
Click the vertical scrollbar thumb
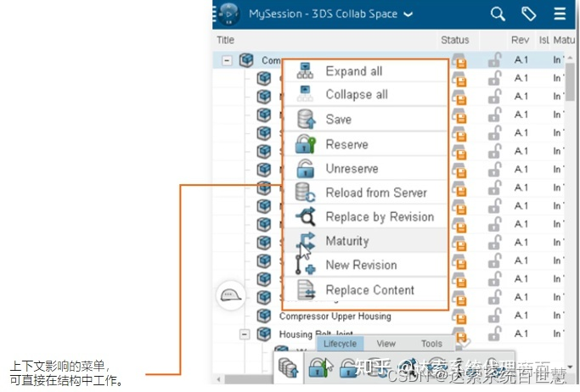tap(570, 81)
